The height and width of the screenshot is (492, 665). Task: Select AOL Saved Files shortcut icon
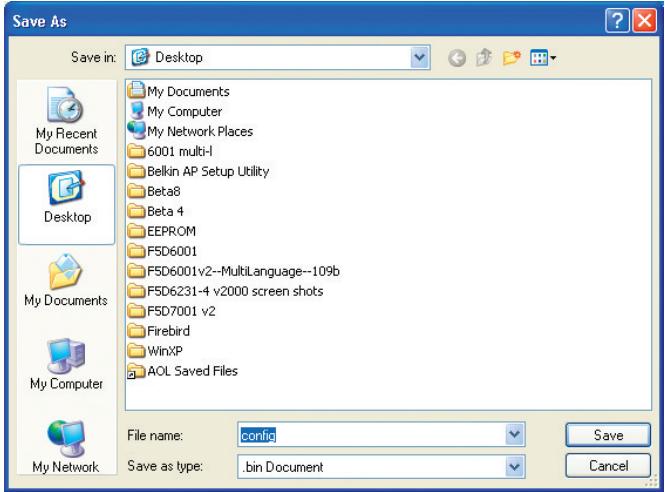(137, 371)
